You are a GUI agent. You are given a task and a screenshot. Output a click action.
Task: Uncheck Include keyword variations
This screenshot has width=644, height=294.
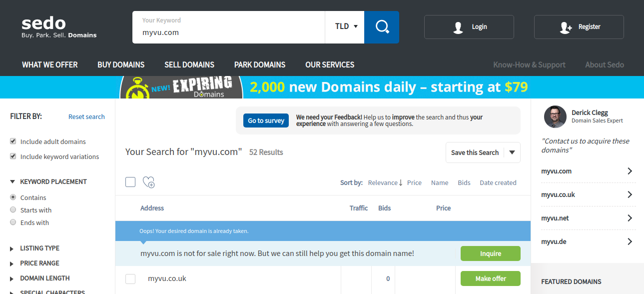[x=13, y=156]
